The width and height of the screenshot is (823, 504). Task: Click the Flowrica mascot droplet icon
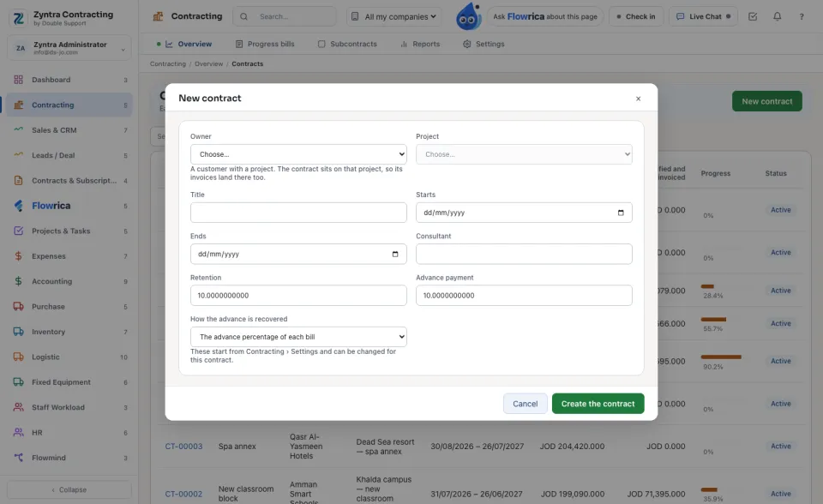[469, 17]
